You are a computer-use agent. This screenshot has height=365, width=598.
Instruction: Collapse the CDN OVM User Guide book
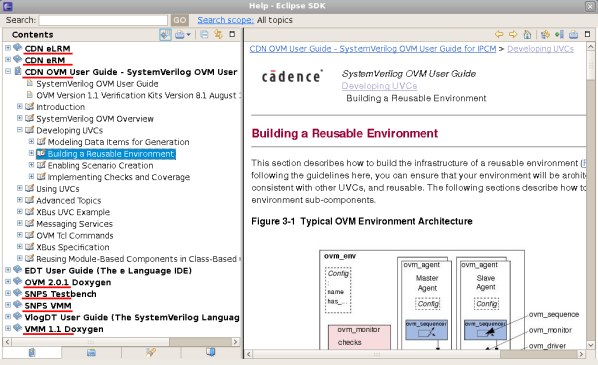(x=8, y=71)
